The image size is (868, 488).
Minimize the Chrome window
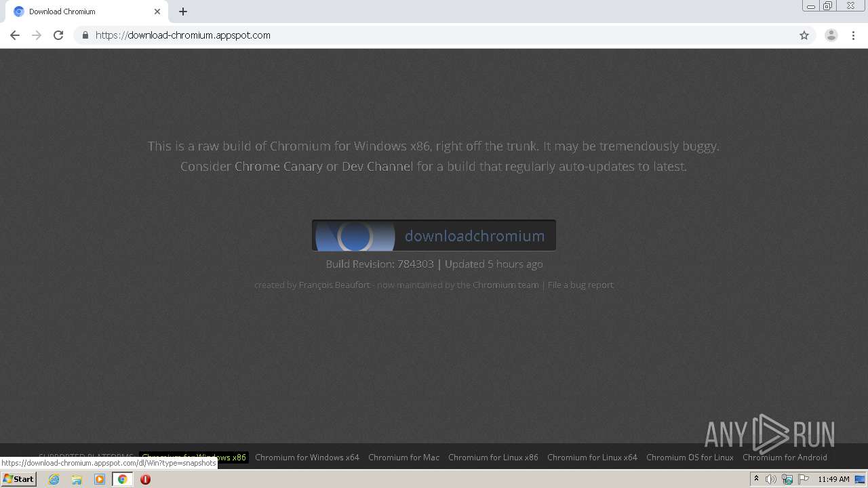click(810, 6)
